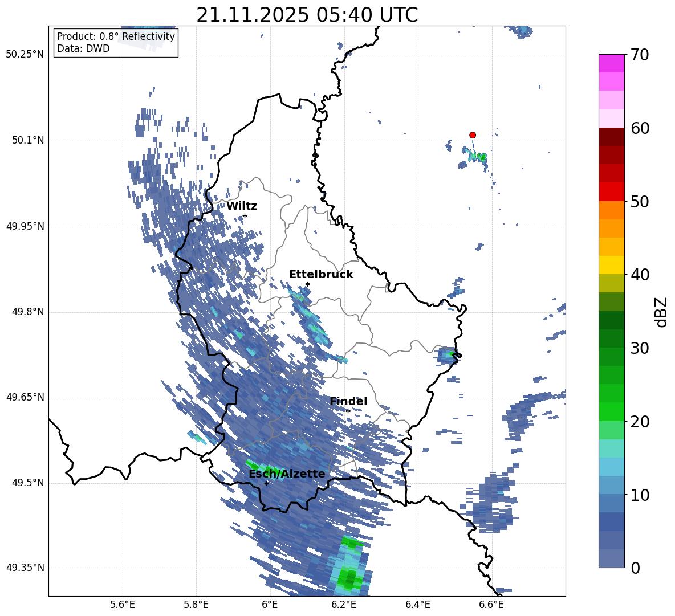Click the 6.2°E longitude label
Screen dimensions: 675x616
click(x=344, y=605)
